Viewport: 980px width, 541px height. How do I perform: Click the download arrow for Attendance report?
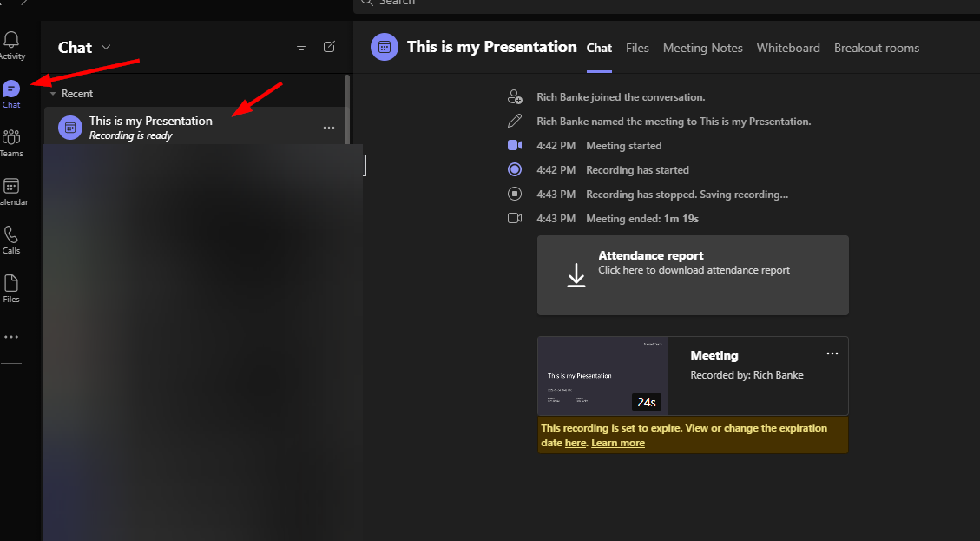click(576, 275)
